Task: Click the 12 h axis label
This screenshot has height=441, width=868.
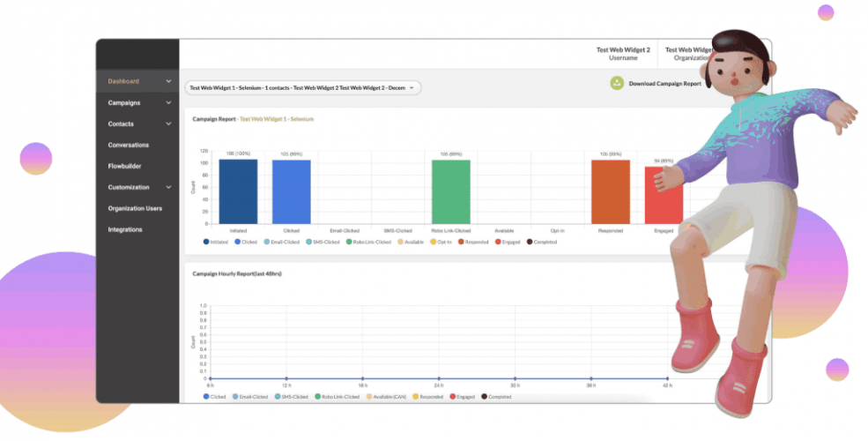Action: [286, 385]
